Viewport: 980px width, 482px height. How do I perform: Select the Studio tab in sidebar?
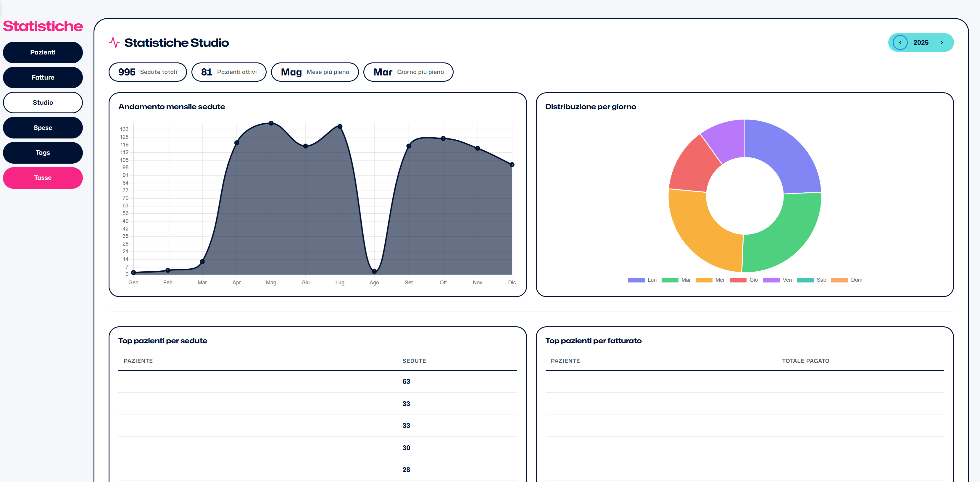click(x=43, y=102)
